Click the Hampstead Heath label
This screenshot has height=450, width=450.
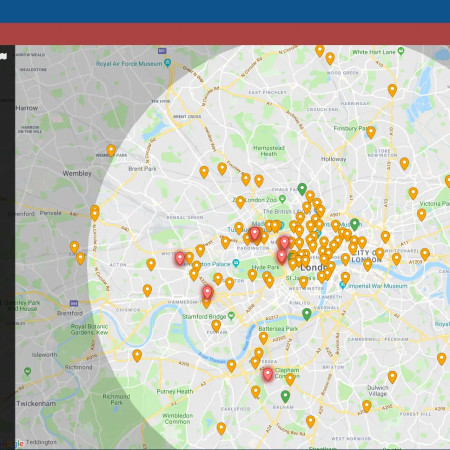pyautogui.click(x=269, y=151)
